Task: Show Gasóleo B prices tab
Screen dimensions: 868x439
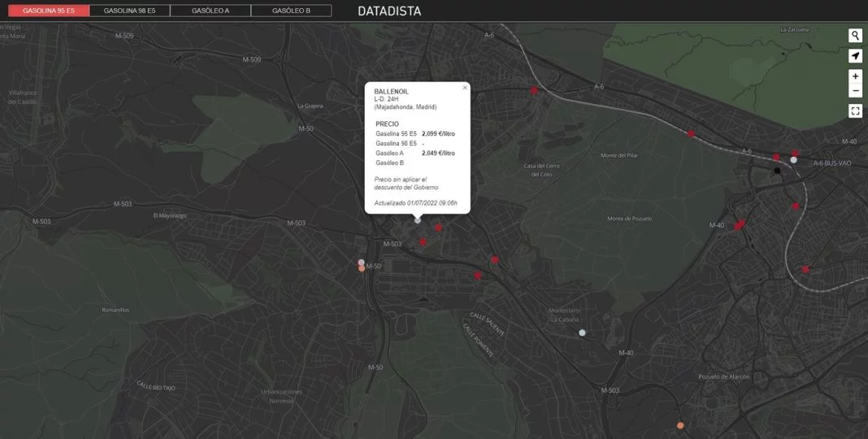Action: pos(291,11)
